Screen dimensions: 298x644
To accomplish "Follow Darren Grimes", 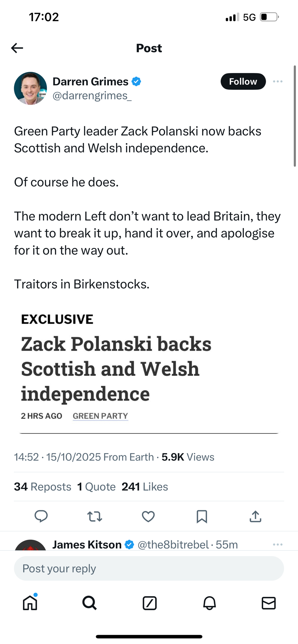I will tap(243, 81).
